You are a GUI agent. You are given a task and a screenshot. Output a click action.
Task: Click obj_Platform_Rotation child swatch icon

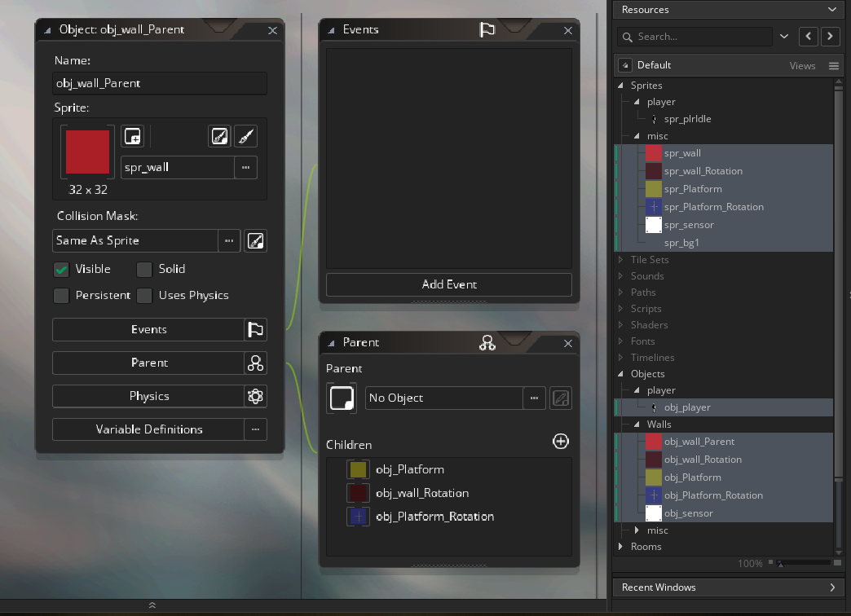coord(358,516)
